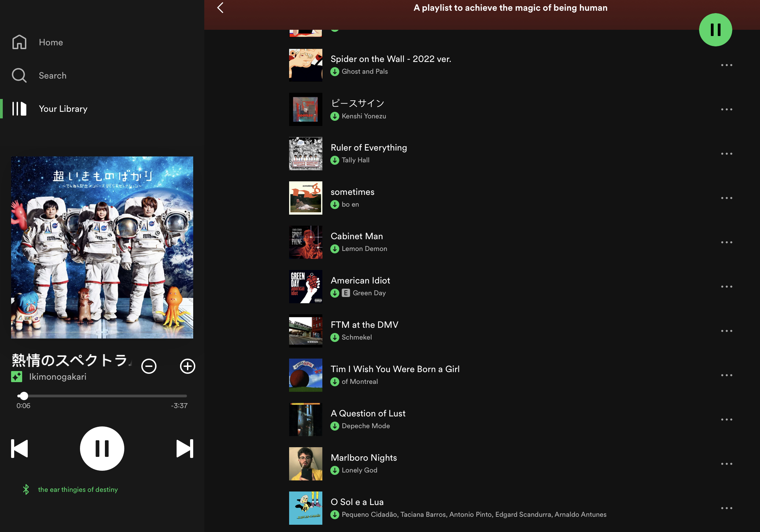Pause the current song in player
The image size is (760, 532).
click(x=102, y=449)
